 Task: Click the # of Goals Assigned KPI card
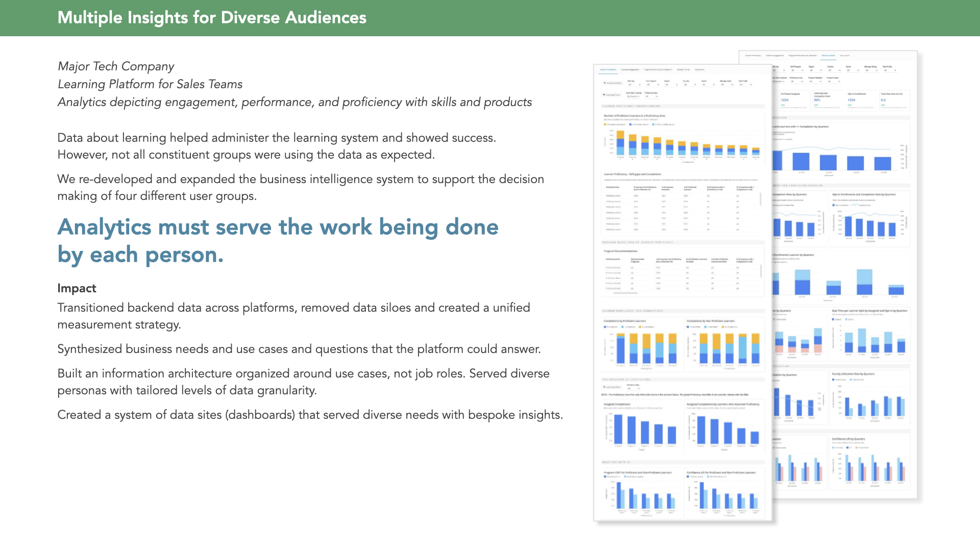pyautogui.click(x=795, y=100)
